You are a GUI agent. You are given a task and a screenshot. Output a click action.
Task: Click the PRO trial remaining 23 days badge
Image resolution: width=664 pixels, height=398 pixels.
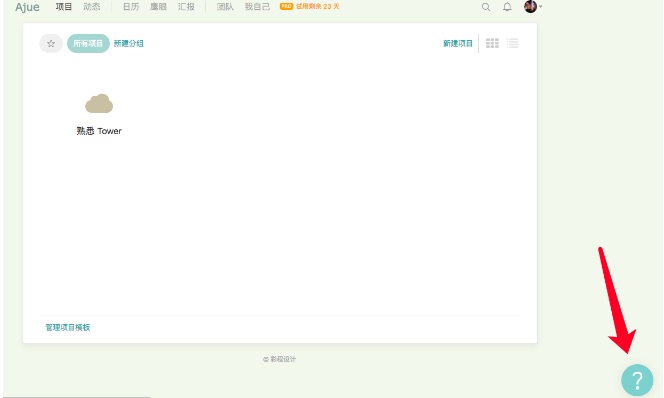click(310, 6)
